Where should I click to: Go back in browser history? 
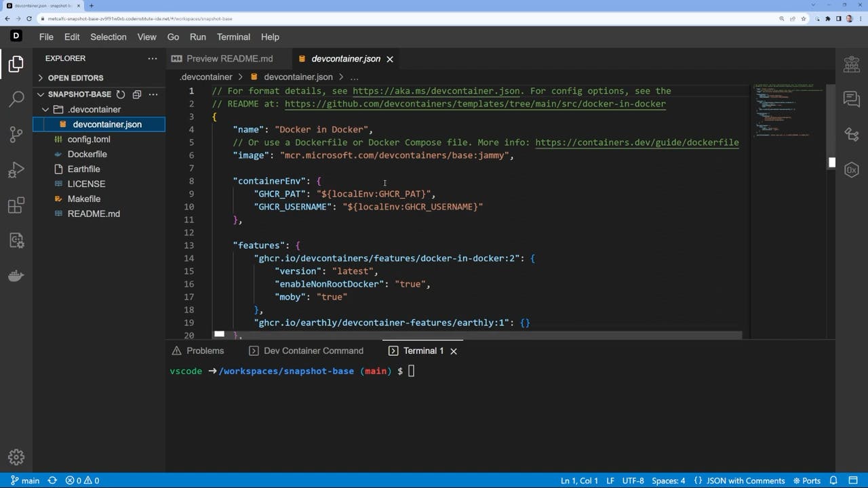7,19
